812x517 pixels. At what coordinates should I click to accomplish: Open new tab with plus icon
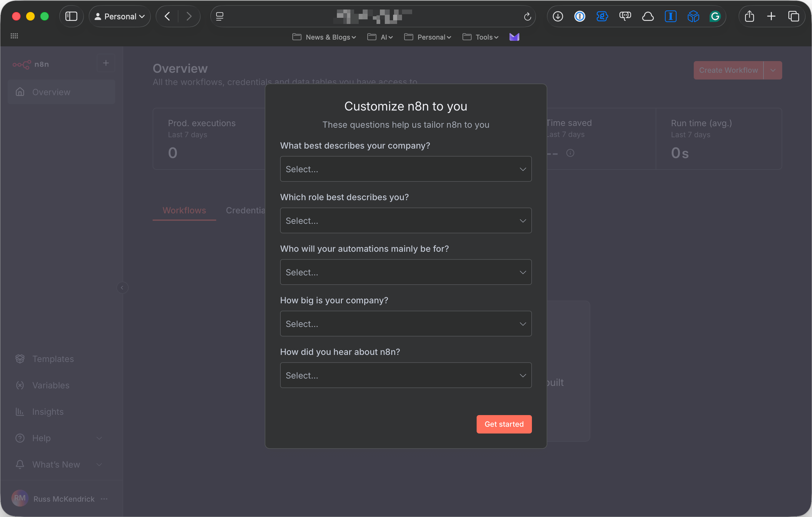point(771,16)
